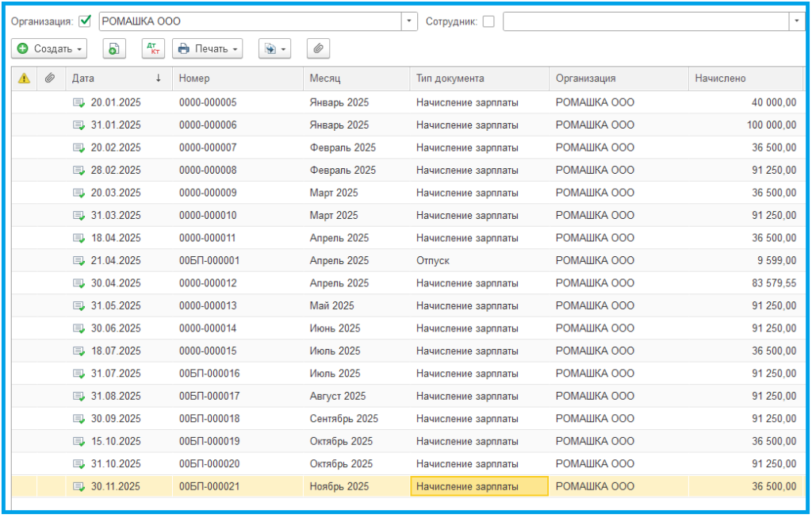Expand the Организация dropdown list
This screenshot has height=518, width=812.
pyautogui.click(x=409, y=21)
